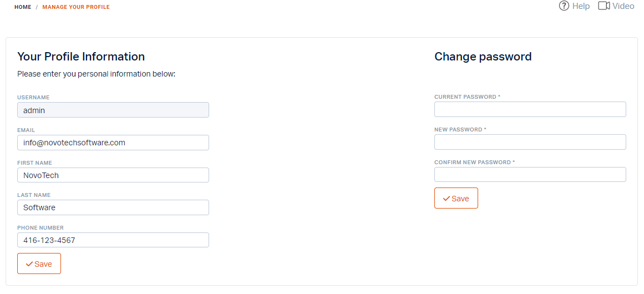The image size is (644, 294).
Task: Go to HOME breadcrumb link
Action: tap(23, 7)
